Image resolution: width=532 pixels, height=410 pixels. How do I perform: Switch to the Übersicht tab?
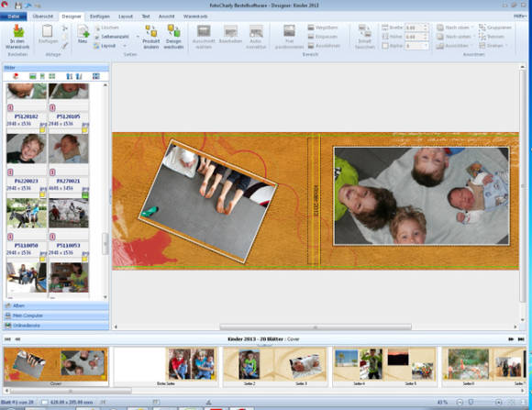tap(43, 17)
